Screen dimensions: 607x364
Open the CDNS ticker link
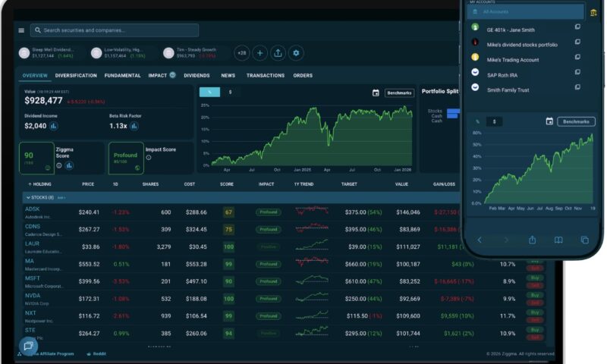[33, 226]
